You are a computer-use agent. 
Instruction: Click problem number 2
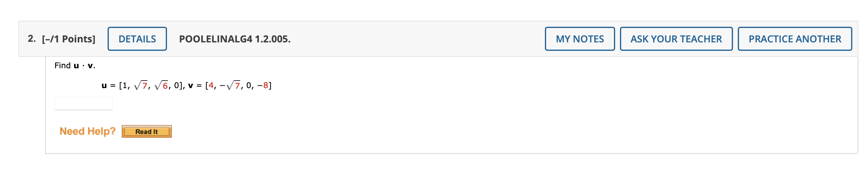click(31, 38)
